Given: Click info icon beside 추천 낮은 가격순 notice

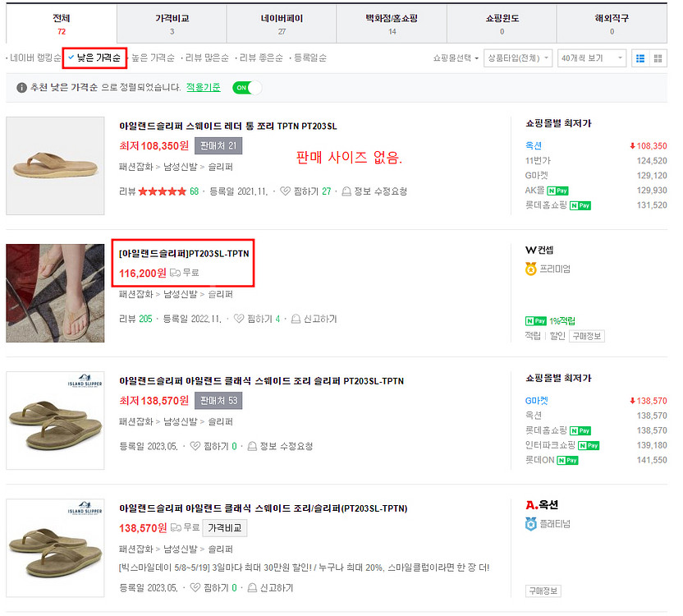Looking at the screenshot, I should [22, 88].
